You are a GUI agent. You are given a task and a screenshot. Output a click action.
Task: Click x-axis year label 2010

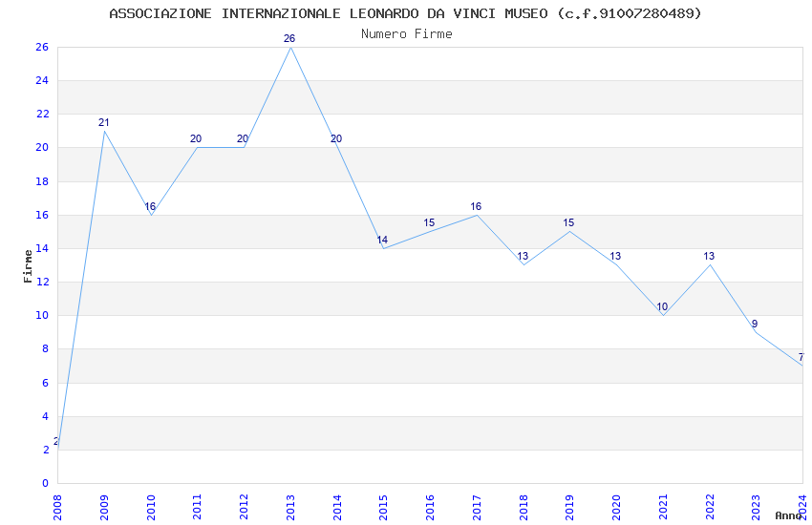[151, 507]
